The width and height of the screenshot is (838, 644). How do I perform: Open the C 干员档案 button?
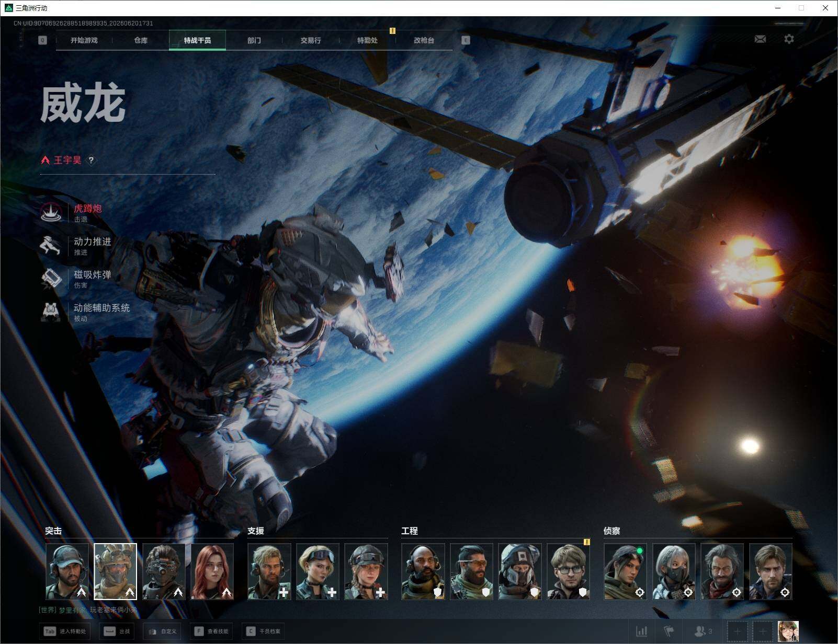pyautogui.click(x=263, y=631)
